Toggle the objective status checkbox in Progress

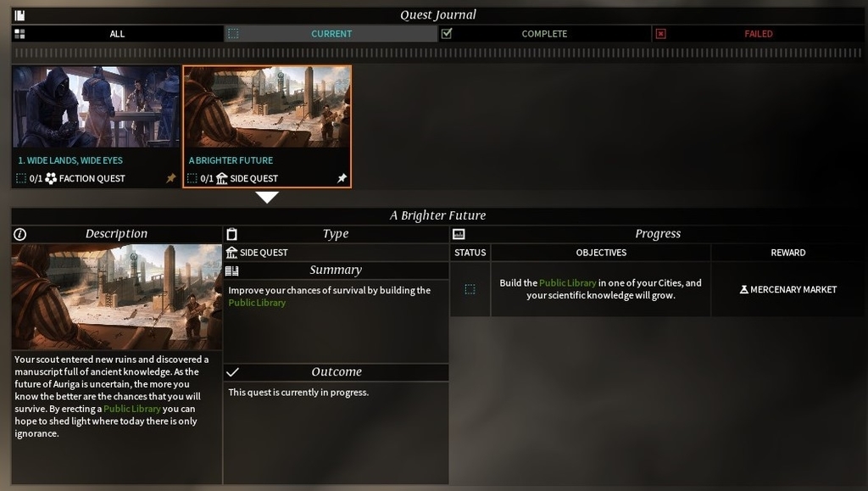470,289
